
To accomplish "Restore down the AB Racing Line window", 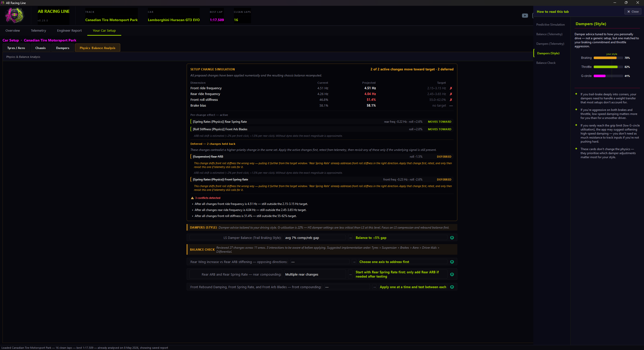I will [x=626, y=3].
